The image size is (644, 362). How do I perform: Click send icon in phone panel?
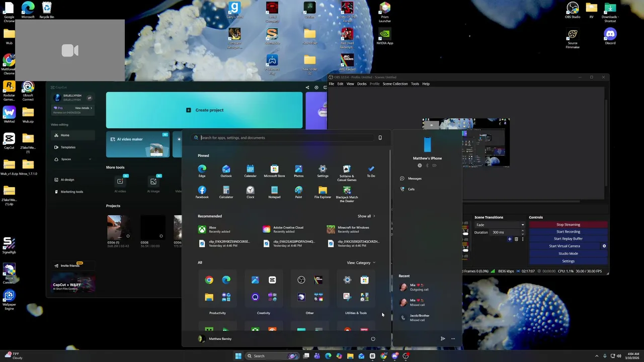tap(443, 339)
